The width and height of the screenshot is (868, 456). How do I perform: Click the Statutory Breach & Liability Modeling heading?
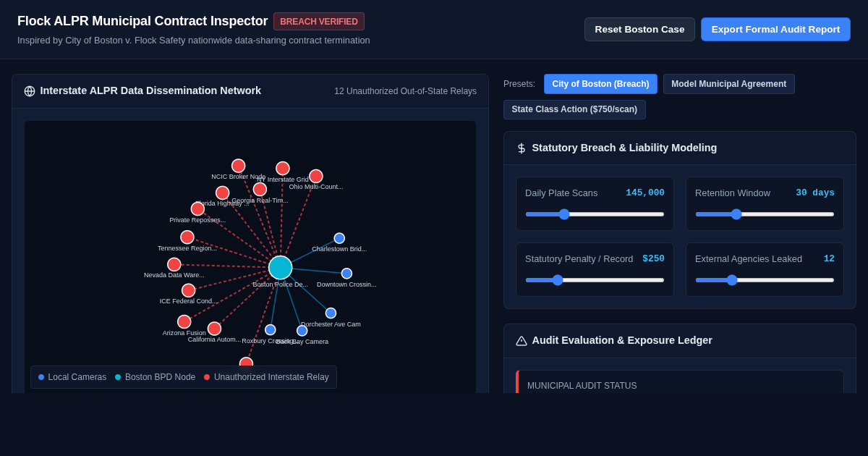pyautogui.click(x=624, y=148)
